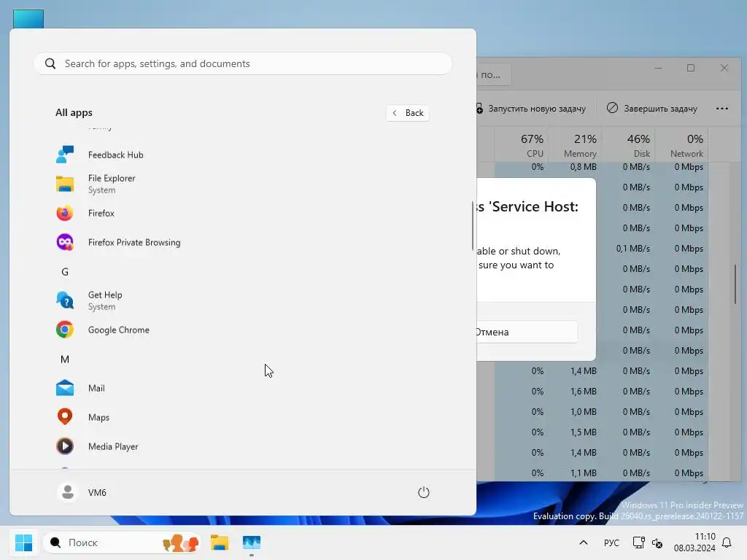The width and height of the screenshot is (747, 560).
Task: Open the three-dots menu in Task Manager
Action: (722, 109)
